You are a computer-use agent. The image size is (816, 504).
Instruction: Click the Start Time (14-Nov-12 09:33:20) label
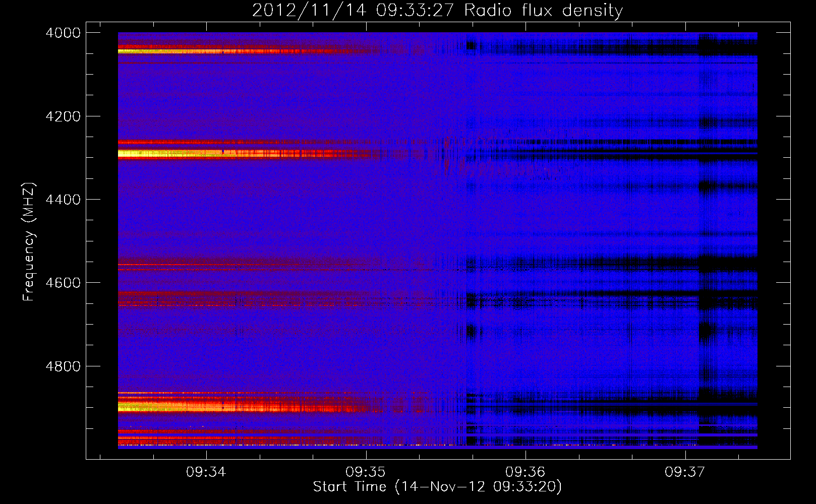pos(437,487)
